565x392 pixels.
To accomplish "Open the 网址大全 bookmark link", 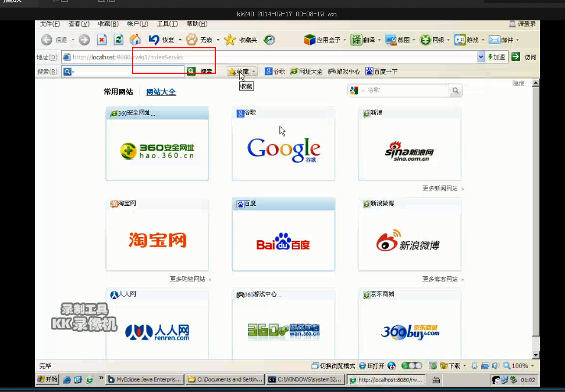I will point(307,72).
